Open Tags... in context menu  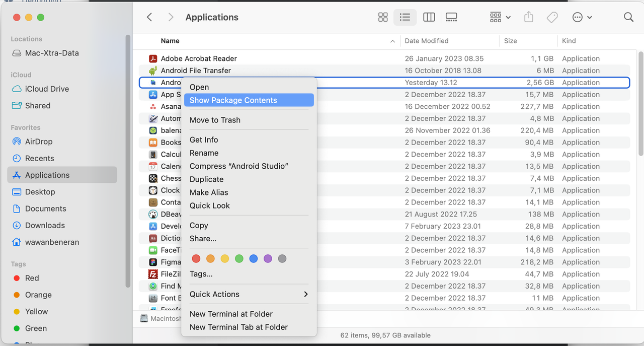(249, 273)
